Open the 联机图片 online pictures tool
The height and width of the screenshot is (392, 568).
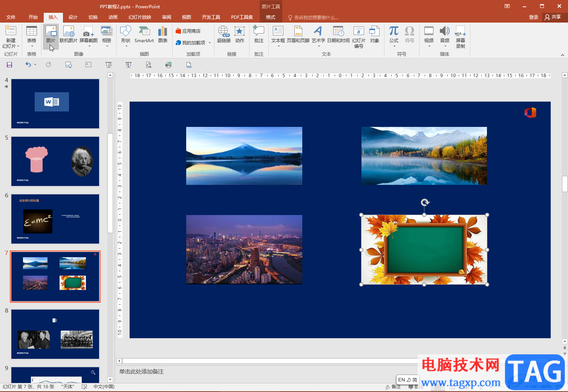tap(69, 34)
